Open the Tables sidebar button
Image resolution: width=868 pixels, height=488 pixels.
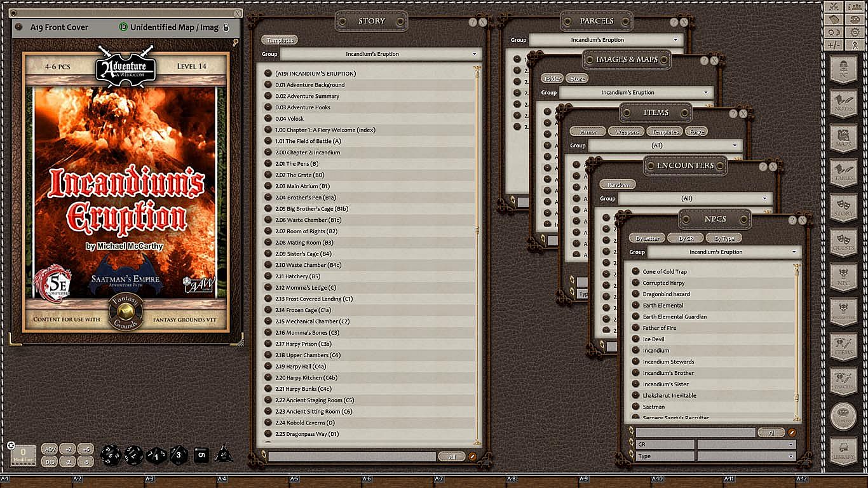point(844,173)
